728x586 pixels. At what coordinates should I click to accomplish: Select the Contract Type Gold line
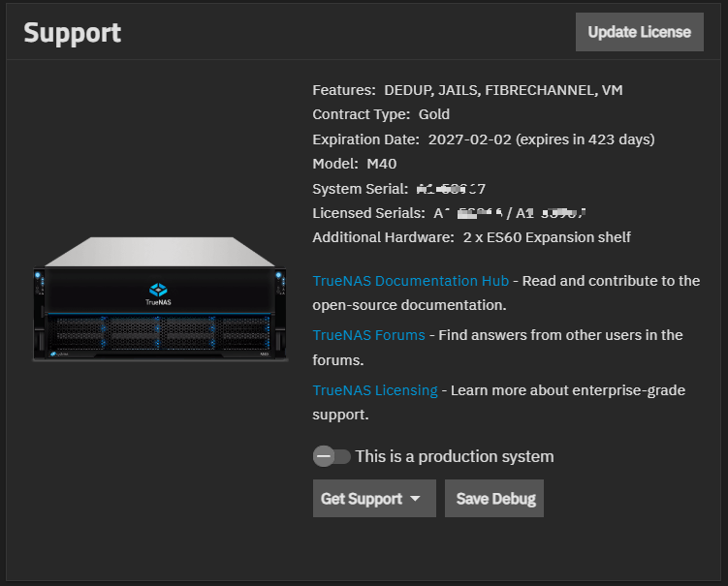coord(381,114)
